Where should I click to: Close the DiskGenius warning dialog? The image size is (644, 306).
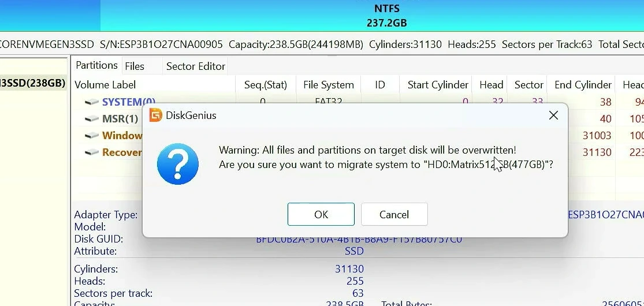[553, 115]
